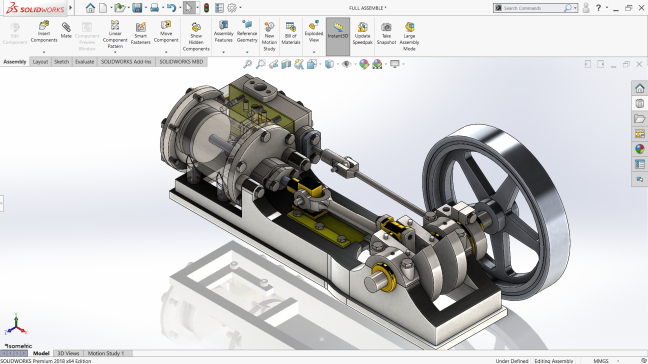Expand the SOLIDWORKS menu flyout arrow
648x364 pixels.
click(x=71, y=7)
